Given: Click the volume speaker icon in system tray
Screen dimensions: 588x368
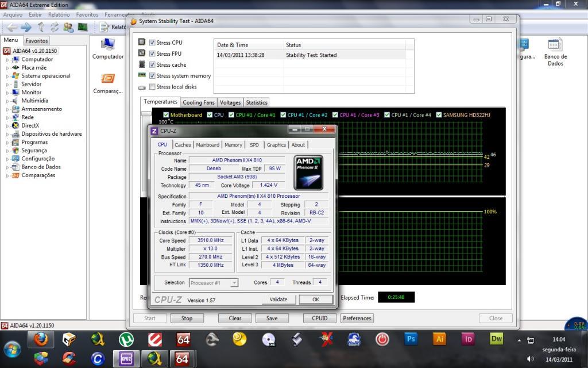Looking at the screenshot, I should pyautogui.click(x=530, y=359).
